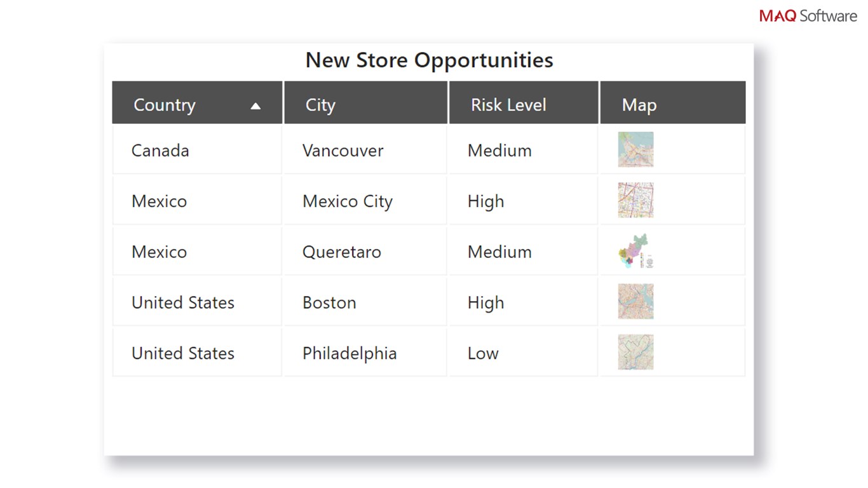Select the Vancouver city cell

pyautogui.click(x=343, y=151)
